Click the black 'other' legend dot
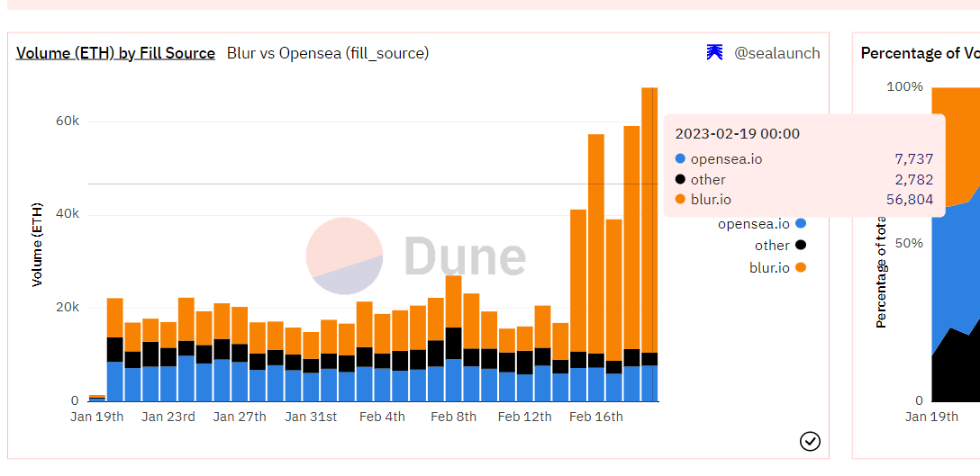Viewport: 980px width, 476px height. coord(801,245)
